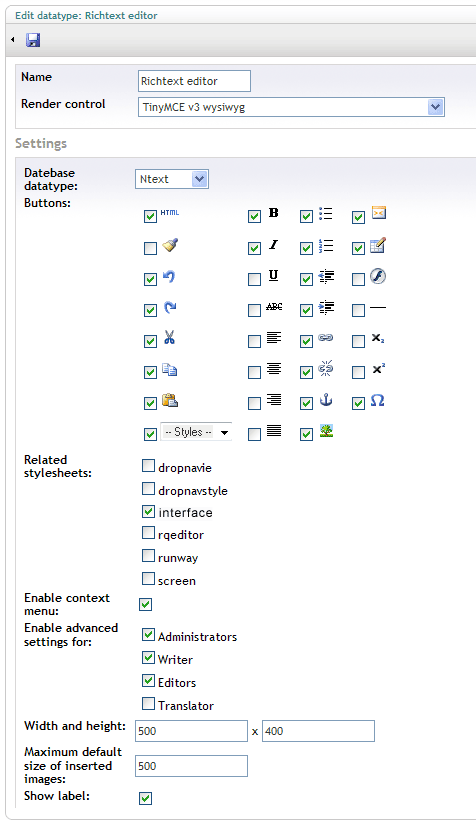Screen dimensions: 476x821
Task: Enable advanced settings for Translator
Action: 149,703
